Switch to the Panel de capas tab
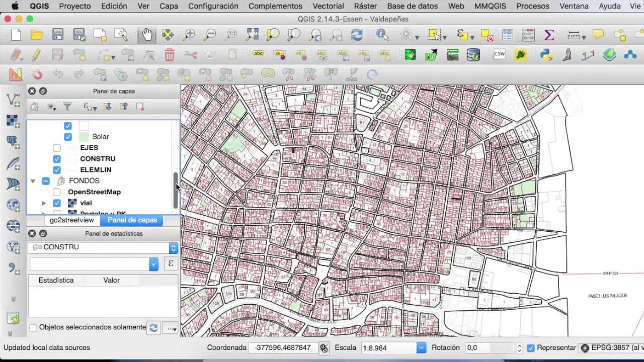Screen dimensions: 644x362 (x=132, y=220)
